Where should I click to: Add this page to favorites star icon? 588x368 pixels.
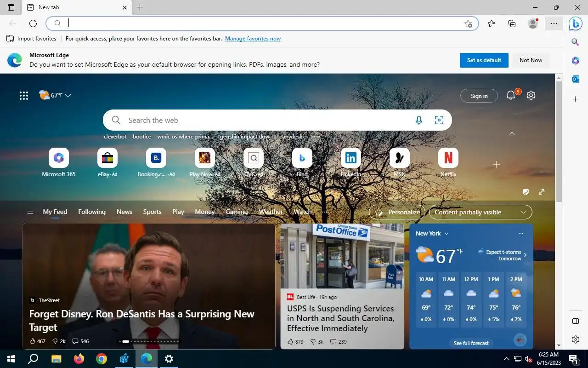(468, 23)
